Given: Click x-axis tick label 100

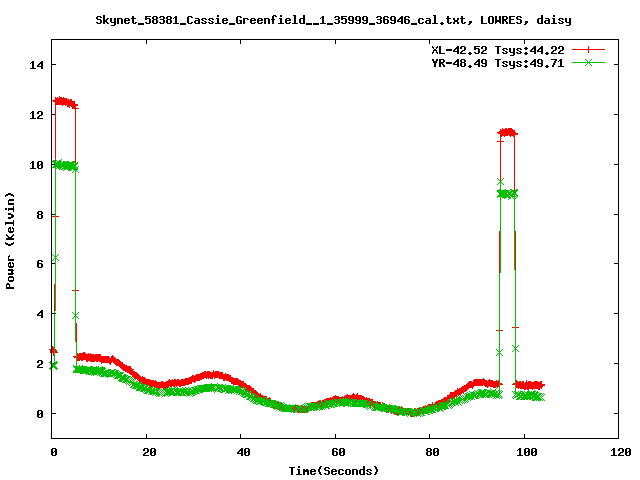Looking at the screenshot, I should pyautogui.click(x=527, y=452).
